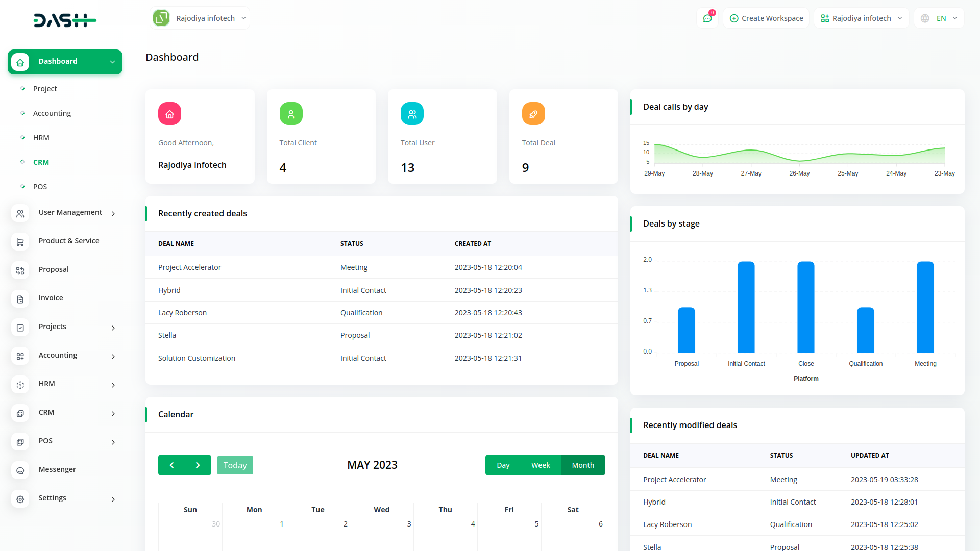Expand the EN language dropdown

coord(942,18)
